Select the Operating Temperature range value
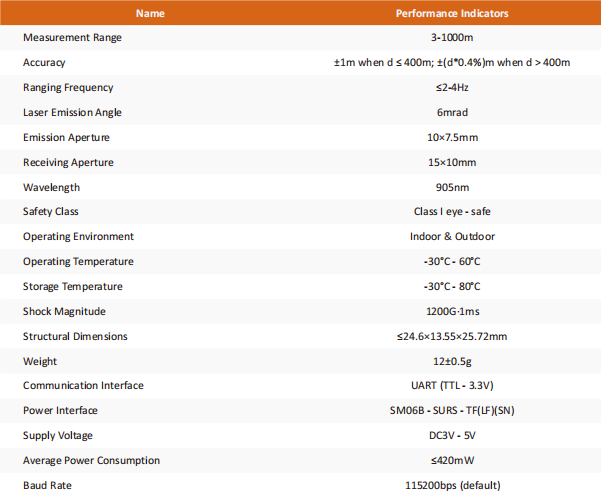Screen dimensions: 601x500 [452, 262]
